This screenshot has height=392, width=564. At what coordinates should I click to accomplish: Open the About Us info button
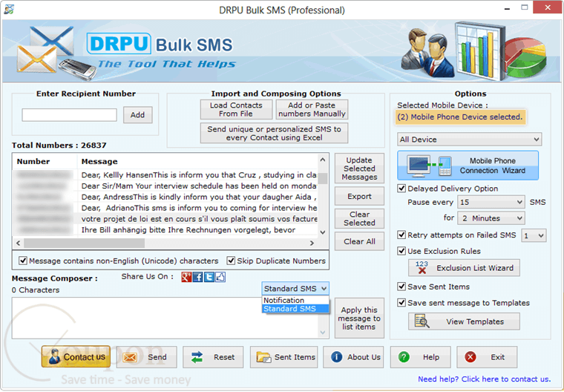pyautogui.click(x=353, y=357)
